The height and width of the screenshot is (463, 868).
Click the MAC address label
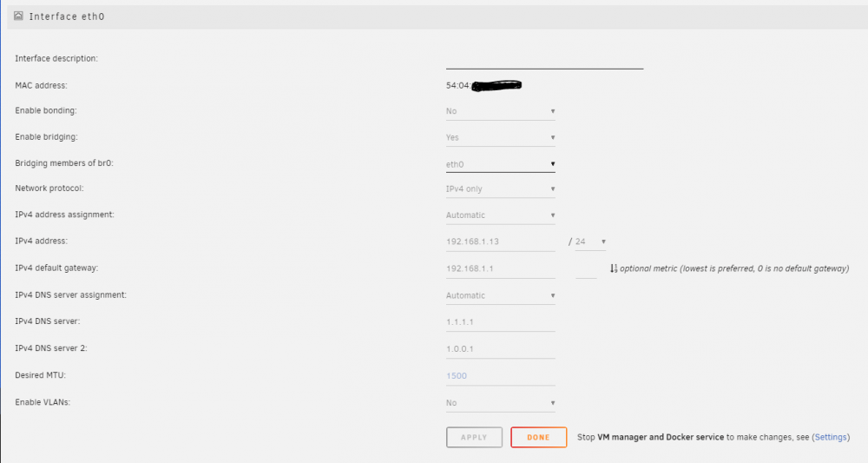41,86
